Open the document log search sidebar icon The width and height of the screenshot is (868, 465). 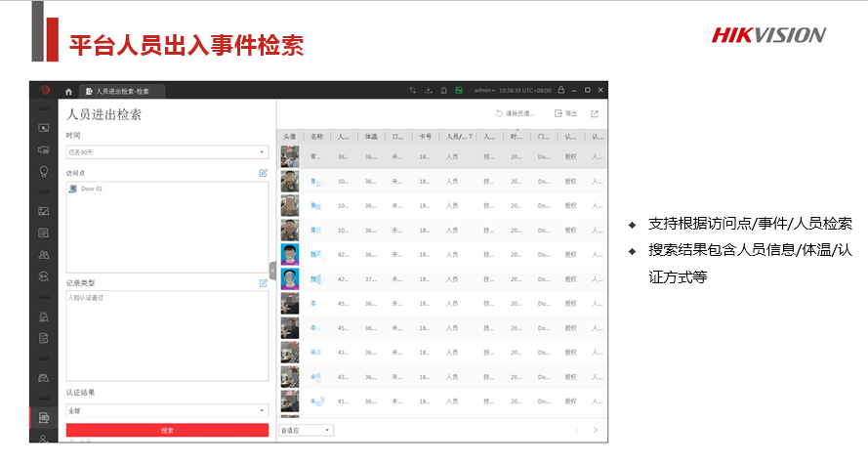(x=44, y=338)
